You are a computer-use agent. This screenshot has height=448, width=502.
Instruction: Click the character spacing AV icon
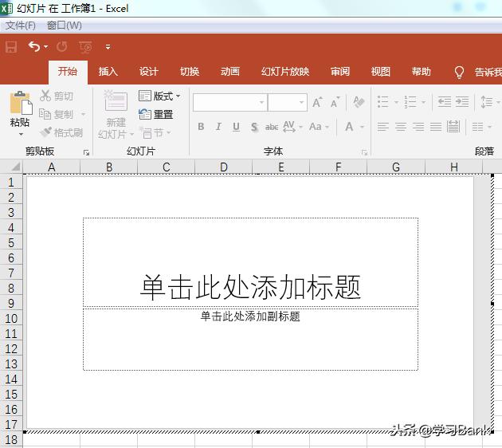click(289, 127)
